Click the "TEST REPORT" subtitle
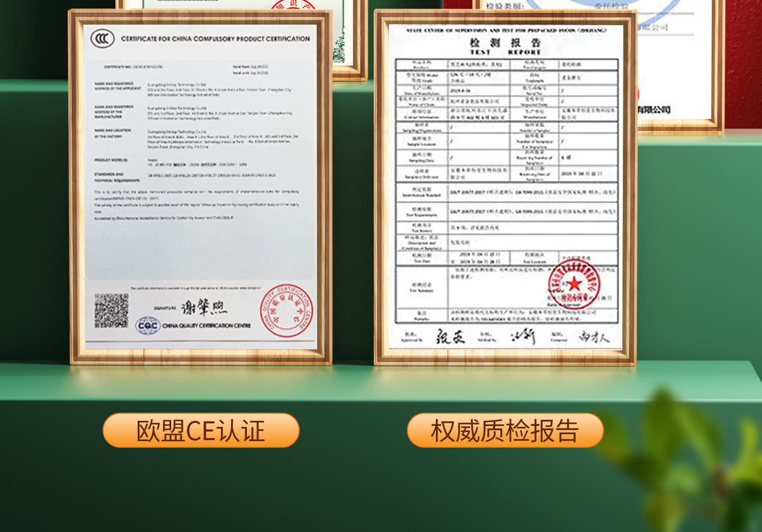Viewport: 762px width, 532px height. coord(505,52)
